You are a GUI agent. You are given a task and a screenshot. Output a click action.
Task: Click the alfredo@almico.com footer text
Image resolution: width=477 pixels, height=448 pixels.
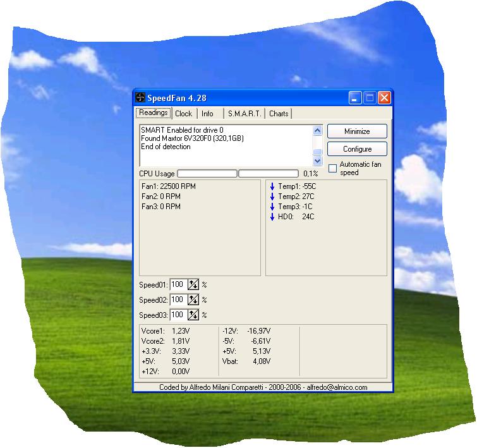point(337,387)
